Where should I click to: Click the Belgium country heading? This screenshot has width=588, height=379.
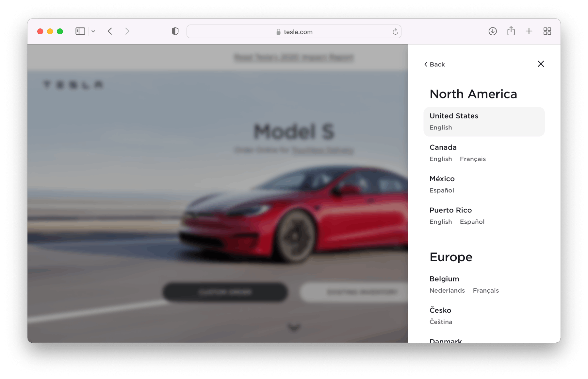point(444,279)
